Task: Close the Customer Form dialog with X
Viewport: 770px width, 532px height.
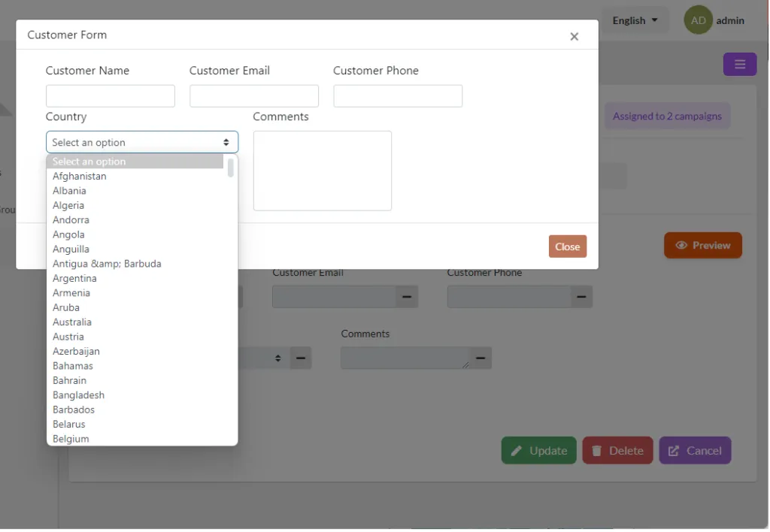Action: pyautogui.click(x=574, y=36)
